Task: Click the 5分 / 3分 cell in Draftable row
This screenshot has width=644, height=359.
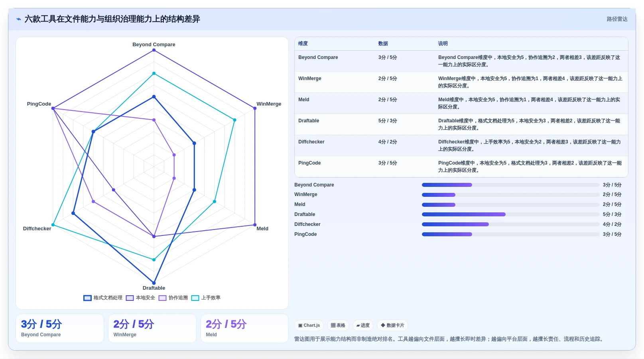Action: [388, 121]
